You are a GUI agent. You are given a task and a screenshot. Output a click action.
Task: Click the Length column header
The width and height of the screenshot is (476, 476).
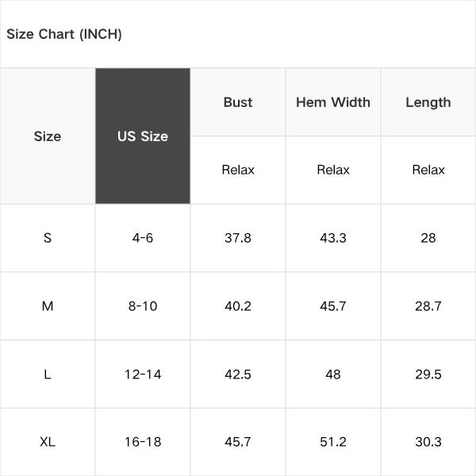[x=428, y=102]
